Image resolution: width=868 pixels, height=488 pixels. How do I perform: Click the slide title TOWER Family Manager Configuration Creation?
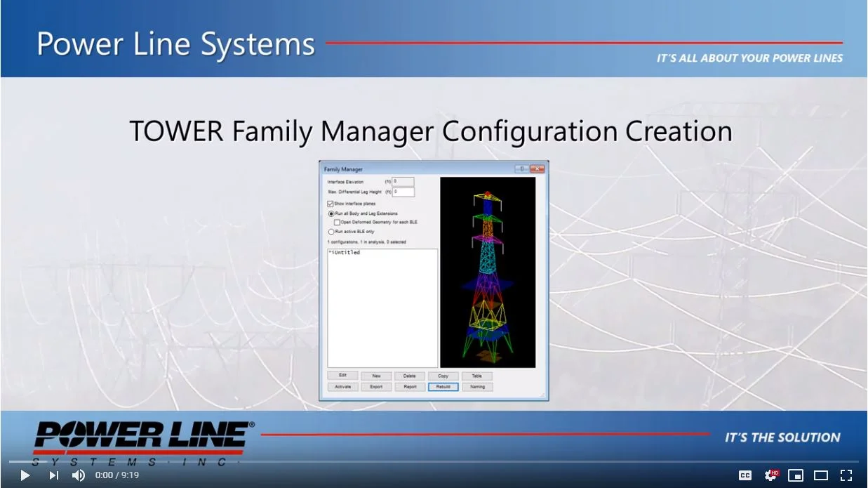(x=431, y=131)
